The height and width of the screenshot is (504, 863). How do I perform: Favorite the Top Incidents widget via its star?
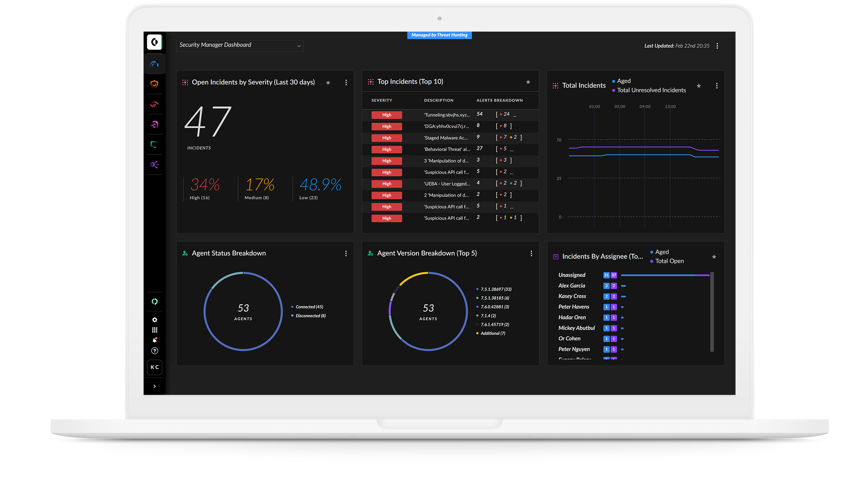click(528, 82)
